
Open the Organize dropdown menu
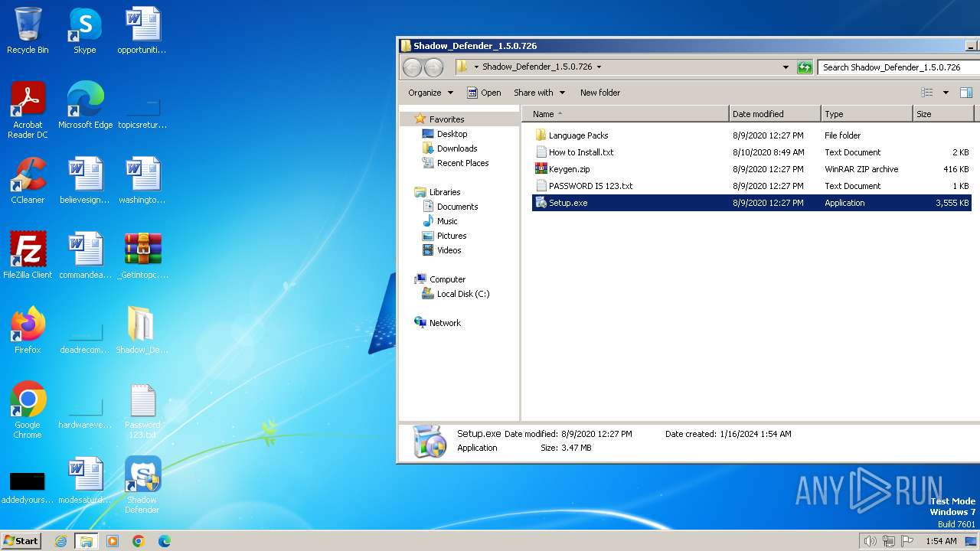(x=430, y=93)
